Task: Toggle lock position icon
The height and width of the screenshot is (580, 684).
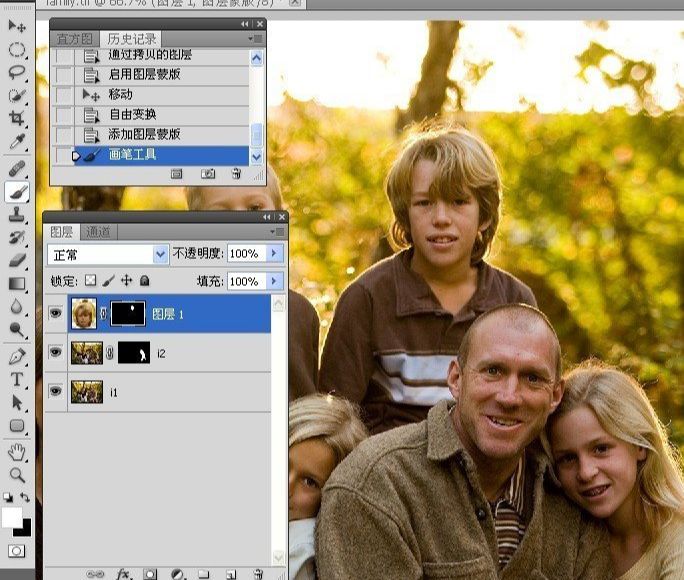Action: pyautogui.click(x=127, y=280)
